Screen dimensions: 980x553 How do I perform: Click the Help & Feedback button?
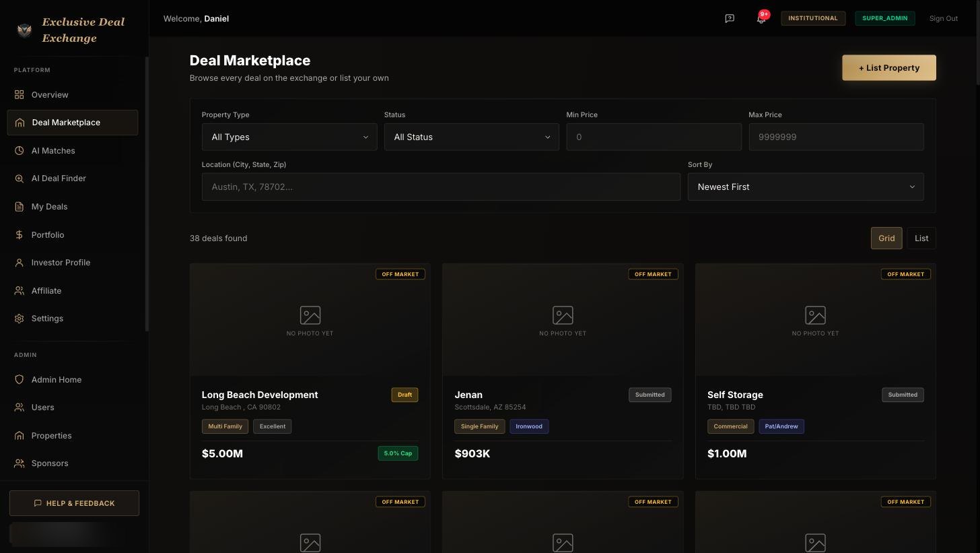tap(74, 503)
